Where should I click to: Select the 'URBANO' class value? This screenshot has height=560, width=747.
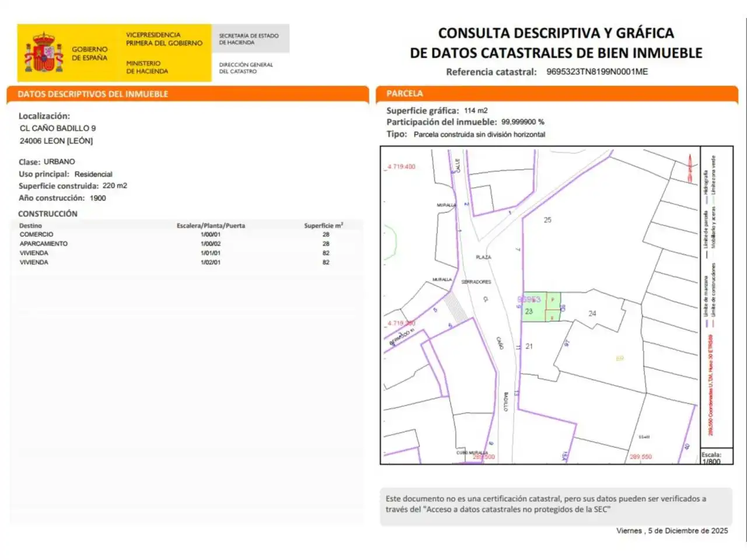point(60,162)
